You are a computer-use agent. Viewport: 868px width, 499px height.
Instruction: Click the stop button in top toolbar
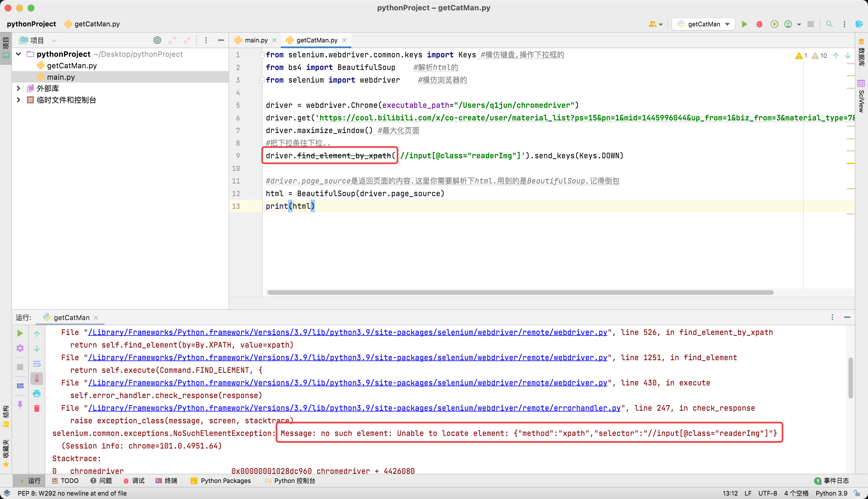pyautogui.click(x=810, y=24)
